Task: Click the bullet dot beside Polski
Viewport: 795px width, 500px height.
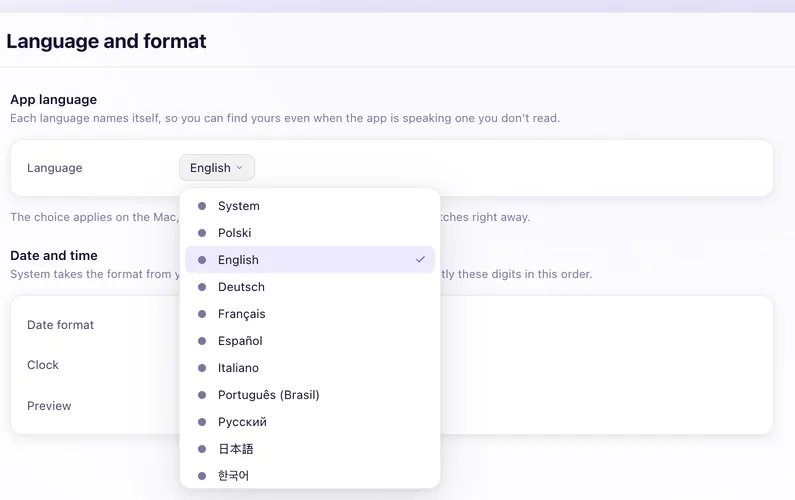Action: point(202,233)
